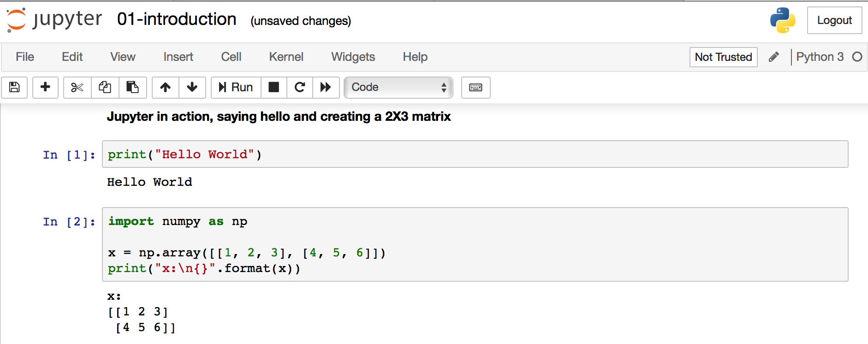Image resolution: width=868 pixels, height=344 pixels.
Task: Restart kernel and rerun all fast-forward icon
Action: click(326, 87)
